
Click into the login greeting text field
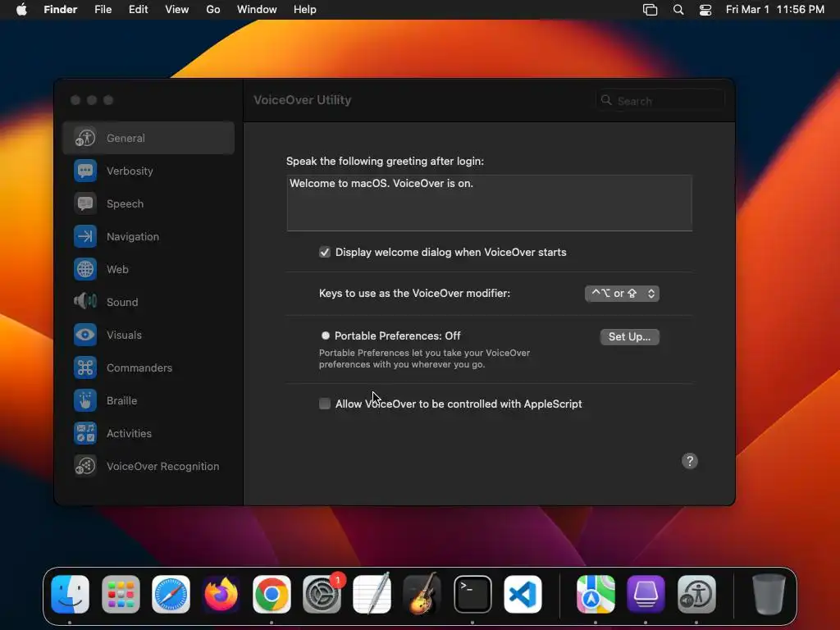pyautogui.click(x=490, y=203)
